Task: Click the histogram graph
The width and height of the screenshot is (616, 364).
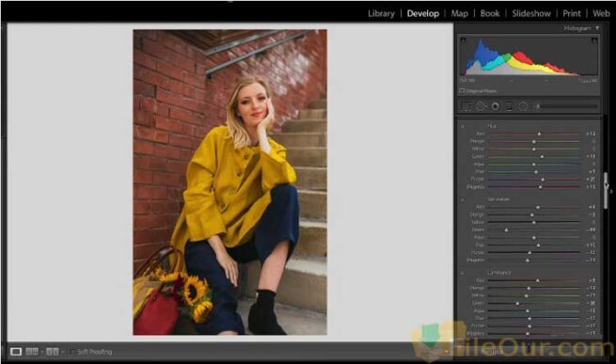Action: click(x=529, y=55)
